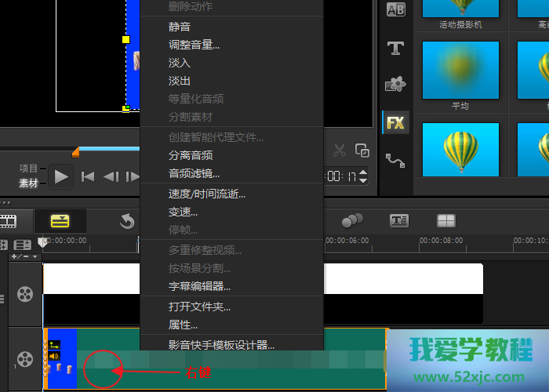Switch to storyboard view filmstrip icon
This screenshot has height=392, width=549.
click(9, 221)
